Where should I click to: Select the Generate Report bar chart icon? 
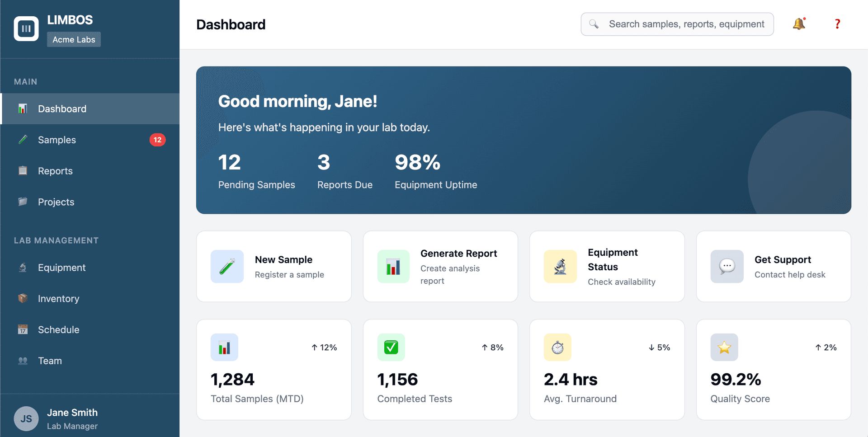coord(393,267)
